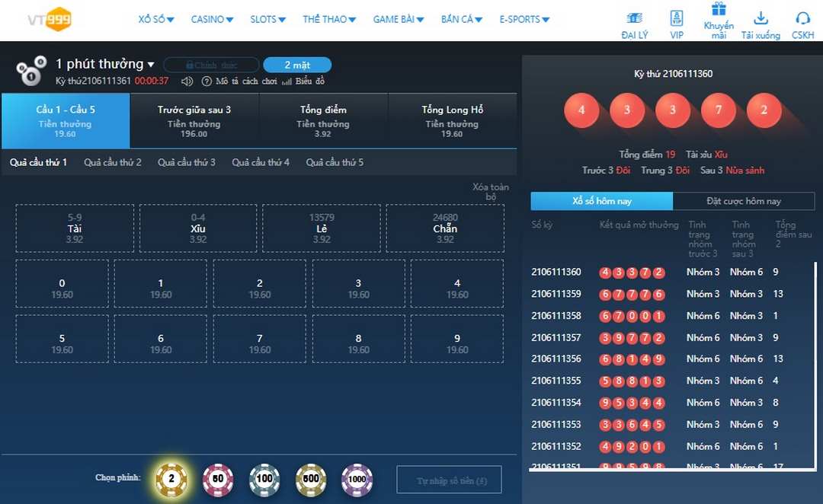The image size is (823, 504).
Task: Open the Đặt cược hôm nay tab
Action: coord(744,201)
